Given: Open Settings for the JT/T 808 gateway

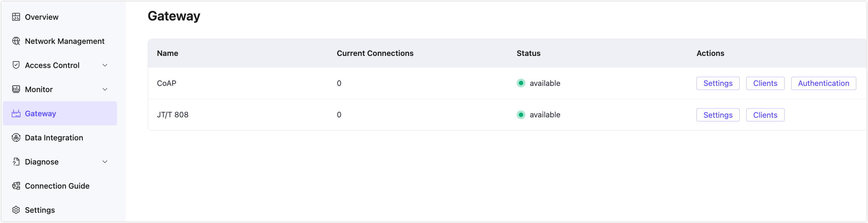Looking at the screenshot, I should point(718,115).
